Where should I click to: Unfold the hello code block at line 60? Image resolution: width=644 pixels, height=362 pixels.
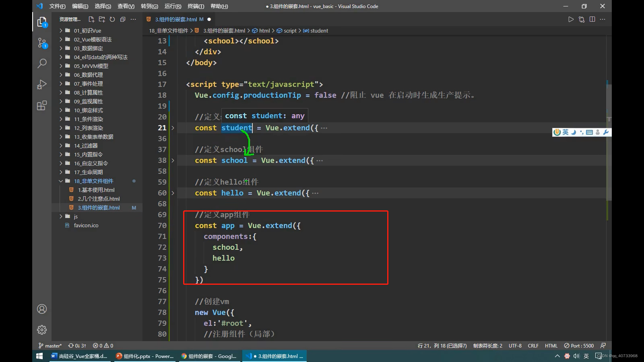click(173, 193)
